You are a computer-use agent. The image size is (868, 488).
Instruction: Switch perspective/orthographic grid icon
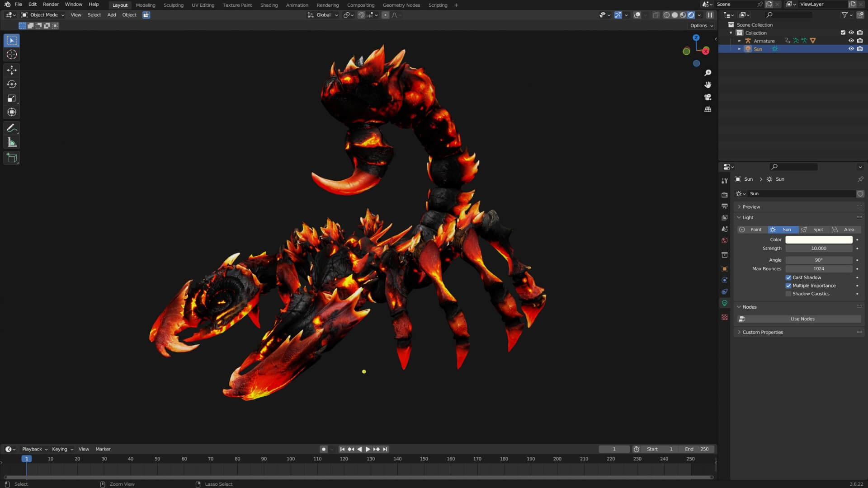(708, 109)
